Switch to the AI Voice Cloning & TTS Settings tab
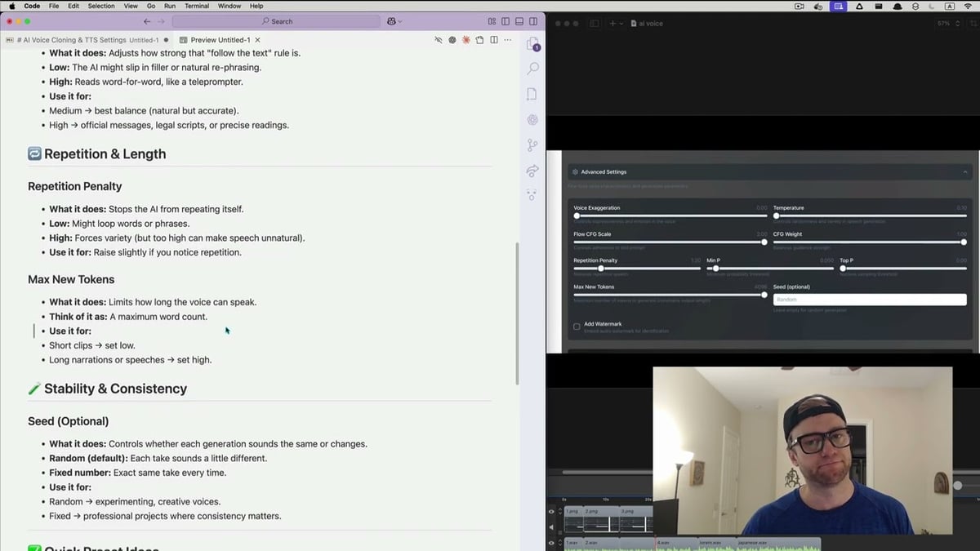Viewport: 980px width, 551px height. coord(86,39)
